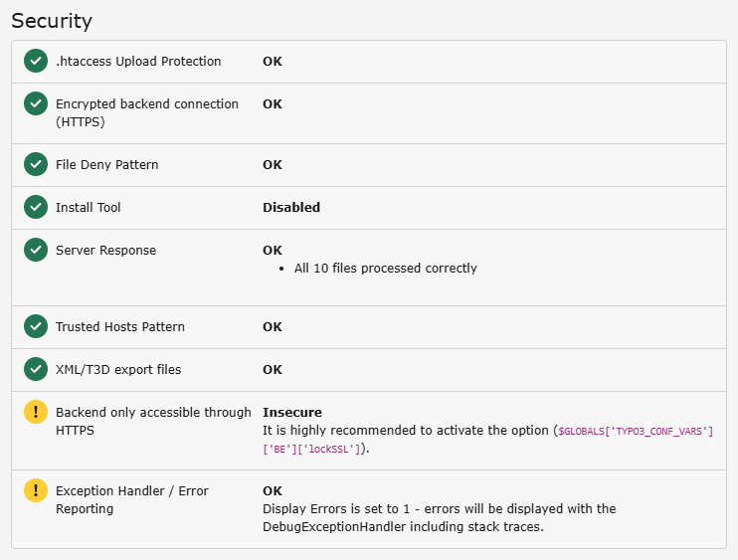Click the Exception Handler / Error Reporting label
This screenshot has width=738, height=560.
click(x=131, y=500)
